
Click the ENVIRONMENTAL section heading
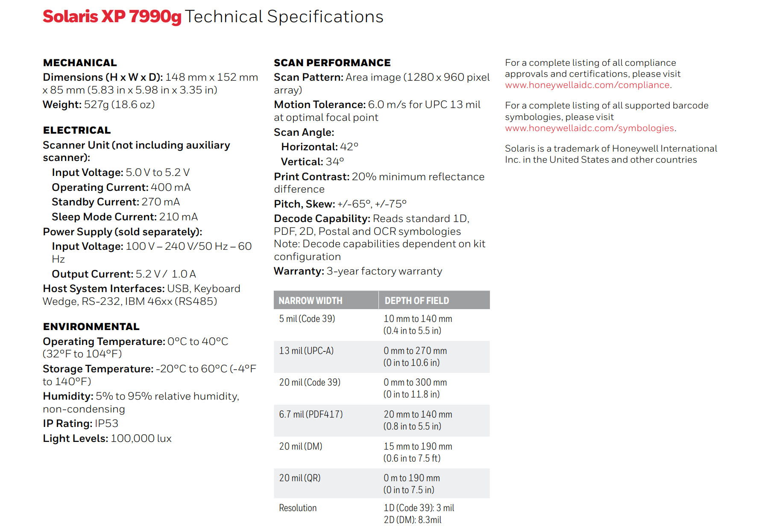point(91,327)
